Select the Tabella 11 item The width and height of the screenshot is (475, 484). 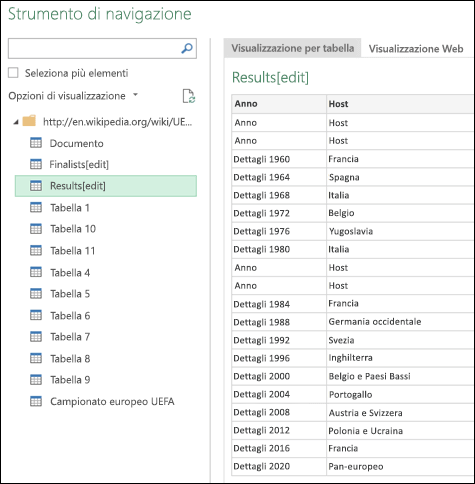(73, 251)
